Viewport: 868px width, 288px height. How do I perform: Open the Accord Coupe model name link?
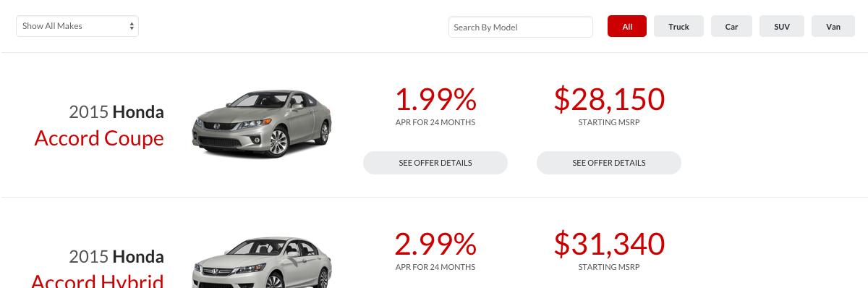99,137
